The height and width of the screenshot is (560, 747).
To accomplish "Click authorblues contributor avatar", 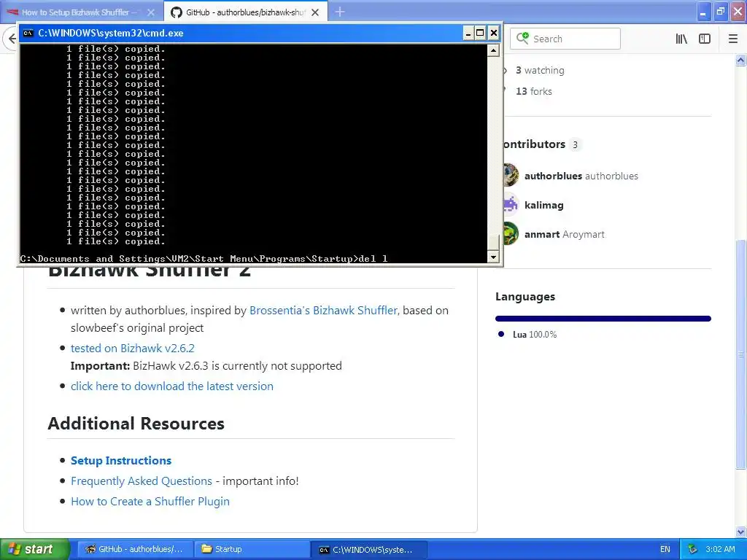I will (511, 176).
